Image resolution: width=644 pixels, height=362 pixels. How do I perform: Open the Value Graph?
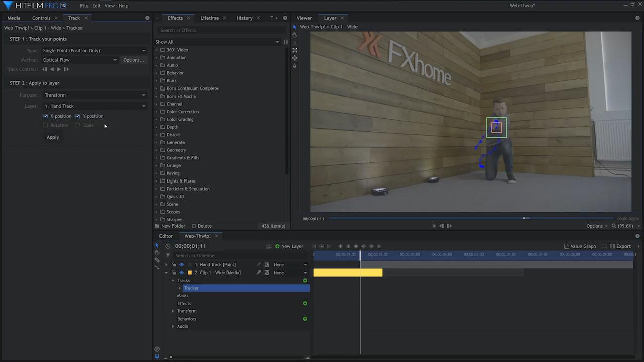(x=580, y=246)
